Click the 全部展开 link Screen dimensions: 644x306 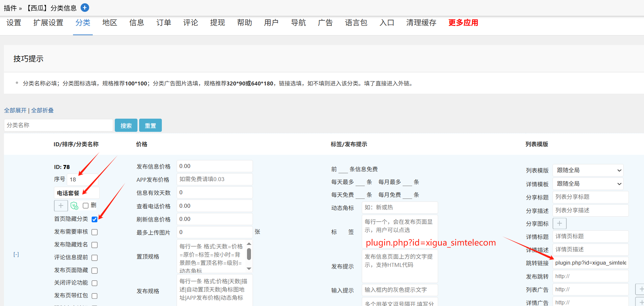(15, 110)
